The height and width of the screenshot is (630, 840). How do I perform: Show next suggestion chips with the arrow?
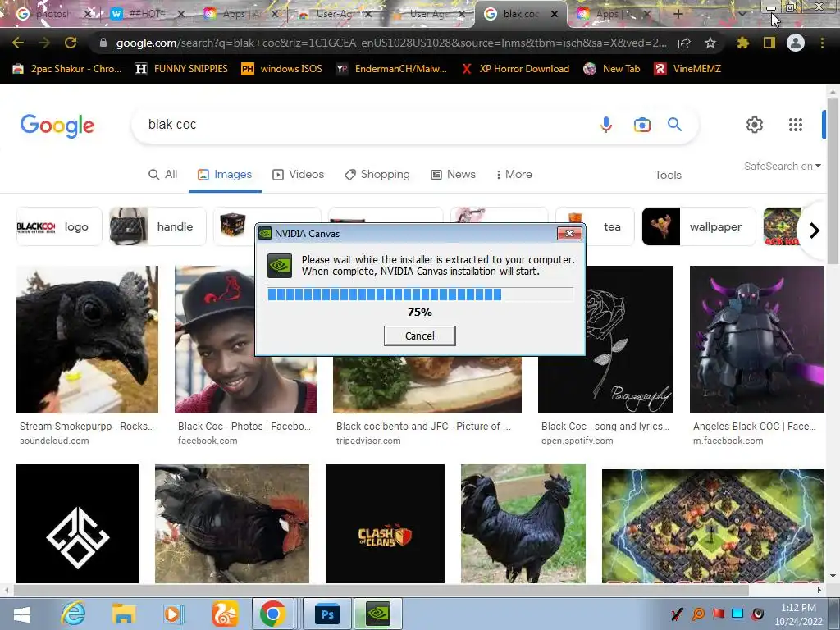[815, 231]
